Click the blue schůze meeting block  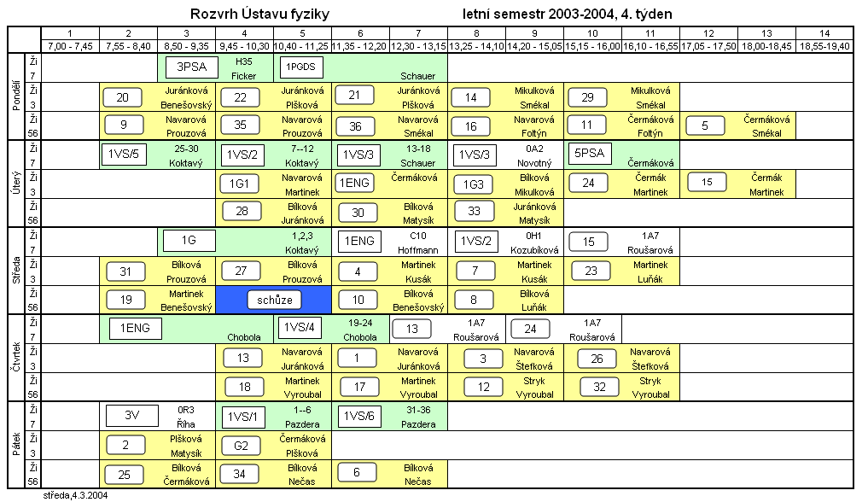[x=274, y=299]
